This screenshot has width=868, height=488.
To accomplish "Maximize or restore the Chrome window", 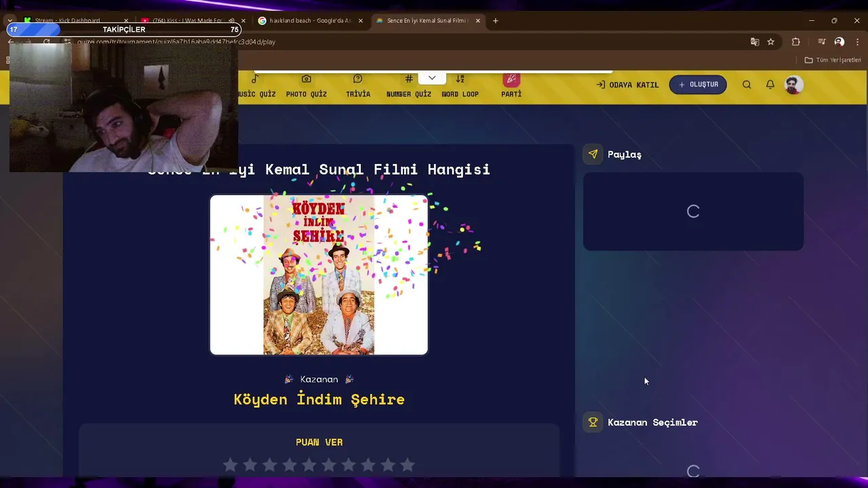I will pyautogui.click(x=834, y=21).
